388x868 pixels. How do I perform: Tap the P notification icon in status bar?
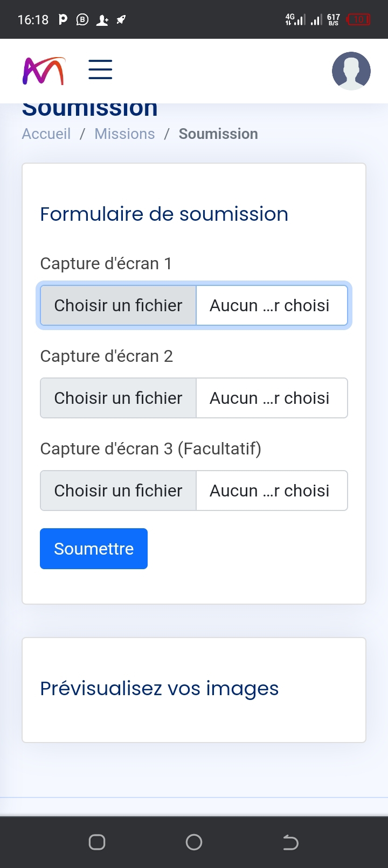coord(63,20)
